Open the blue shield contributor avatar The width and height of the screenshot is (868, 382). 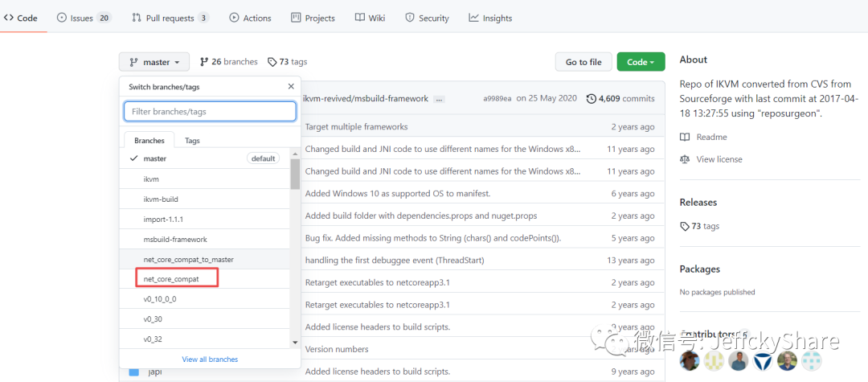(762, 361)
